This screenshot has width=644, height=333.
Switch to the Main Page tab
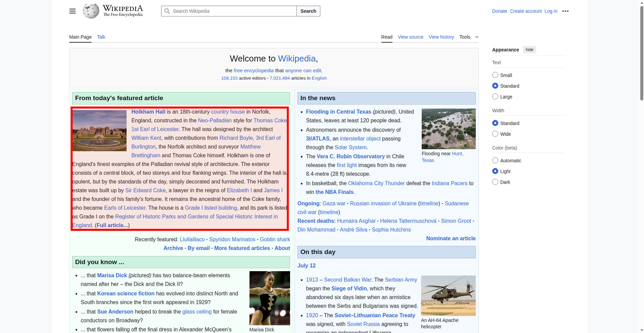[x=80, y=37]
